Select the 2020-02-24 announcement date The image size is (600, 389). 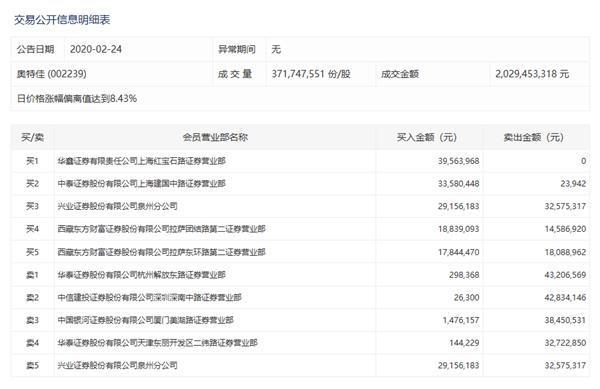96,49
